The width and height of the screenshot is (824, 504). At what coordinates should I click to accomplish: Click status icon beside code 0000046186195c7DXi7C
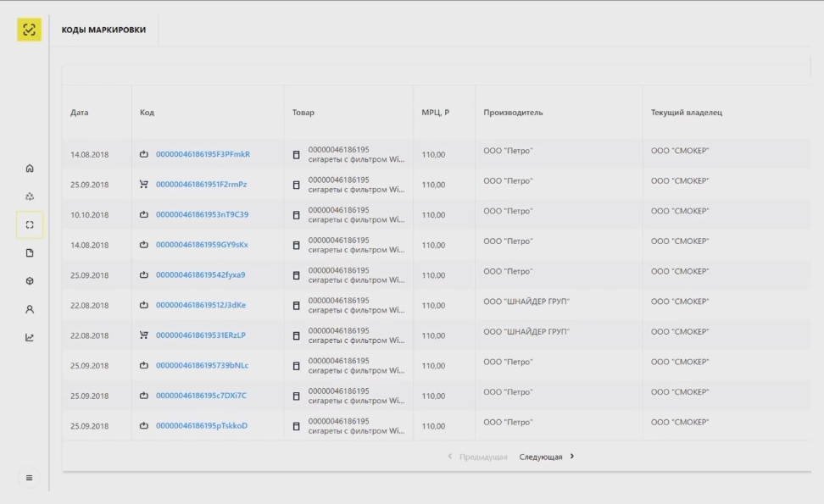[x=144, y=396]
